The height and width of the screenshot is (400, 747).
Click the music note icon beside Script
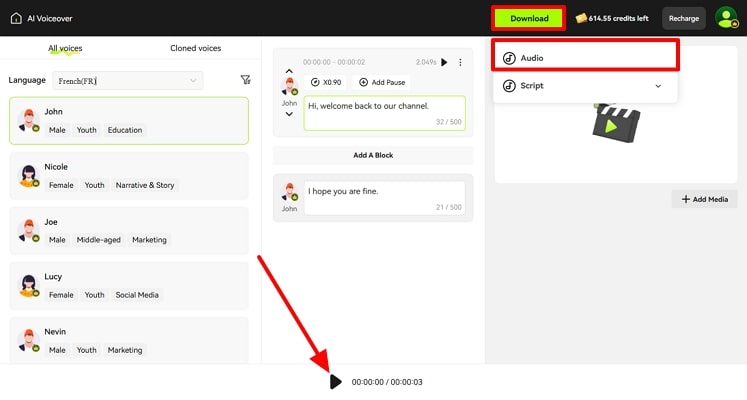tap(509, 86)
